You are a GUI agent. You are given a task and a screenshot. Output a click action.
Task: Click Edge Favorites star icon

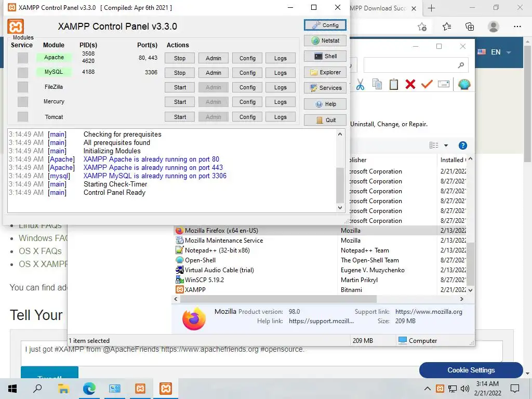tap(447, 26)
